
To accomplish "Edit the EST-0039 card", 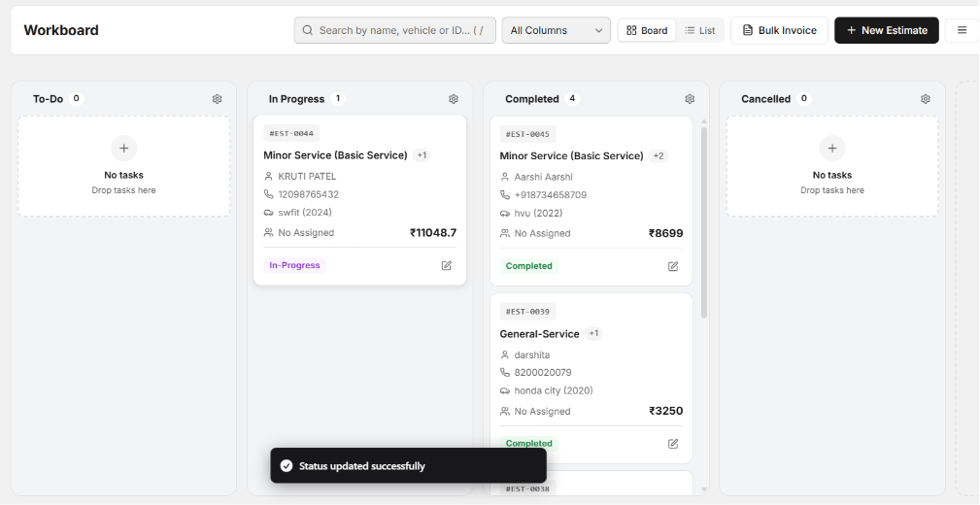I will [673, 444].
